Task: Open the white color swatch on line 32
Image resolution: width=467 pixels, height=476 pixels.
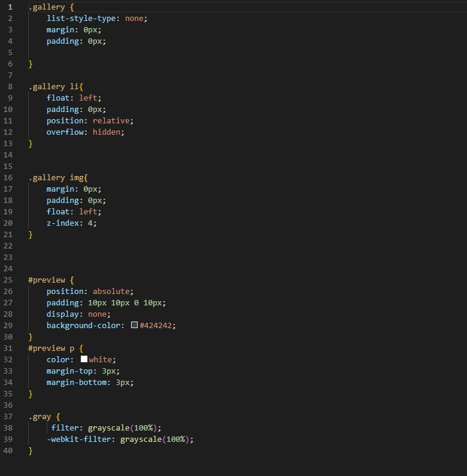Action: point(84,359)
